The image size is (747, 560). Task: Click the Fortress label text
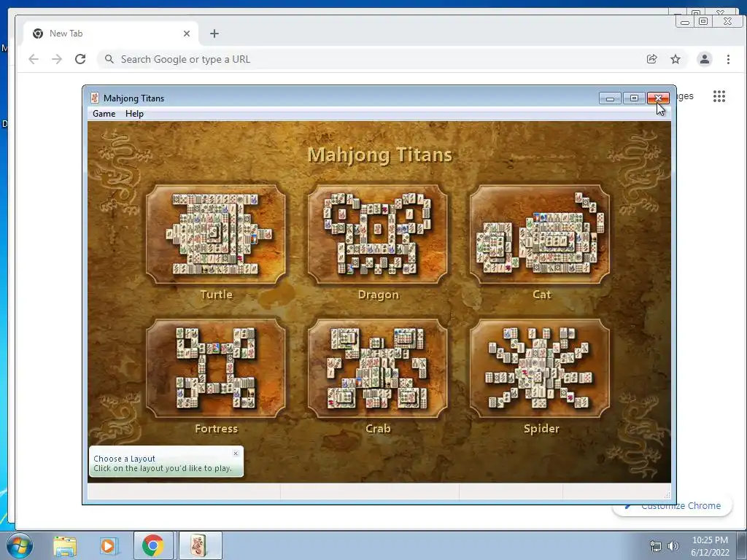pyautogui.click(x=216, y=429)
